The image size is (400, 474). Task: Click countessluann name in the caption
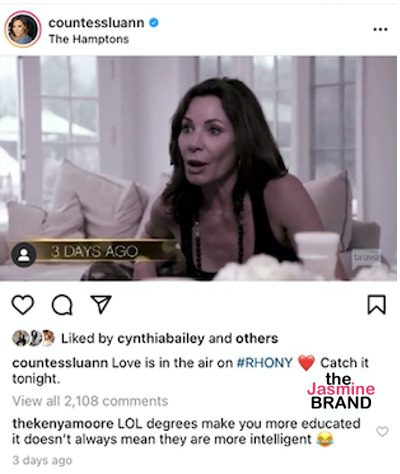[60, 363]
